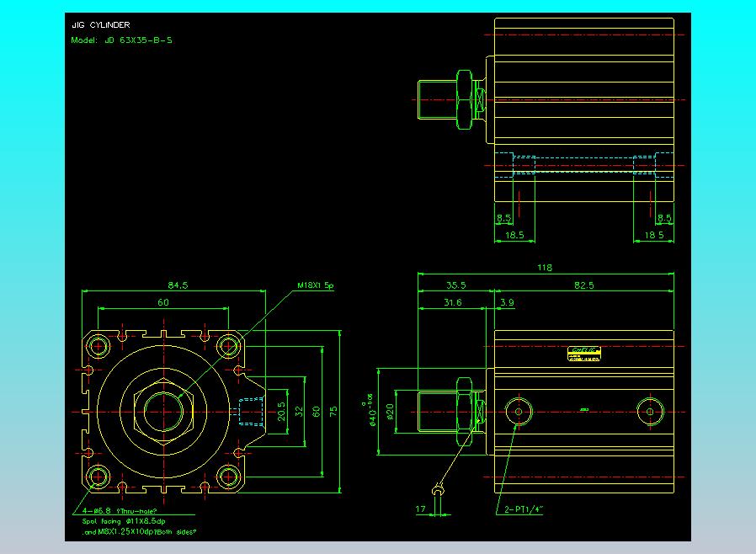Click the yellow CHELIC brand label on cylinder
756x554 pixels.
[584, 353]
